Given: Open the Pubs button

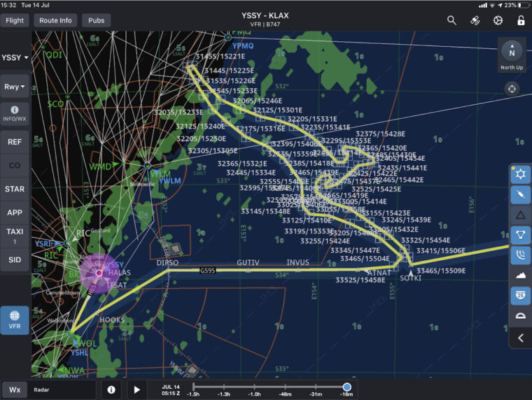Looking at the screenshot, I should [x=97, y=20].
